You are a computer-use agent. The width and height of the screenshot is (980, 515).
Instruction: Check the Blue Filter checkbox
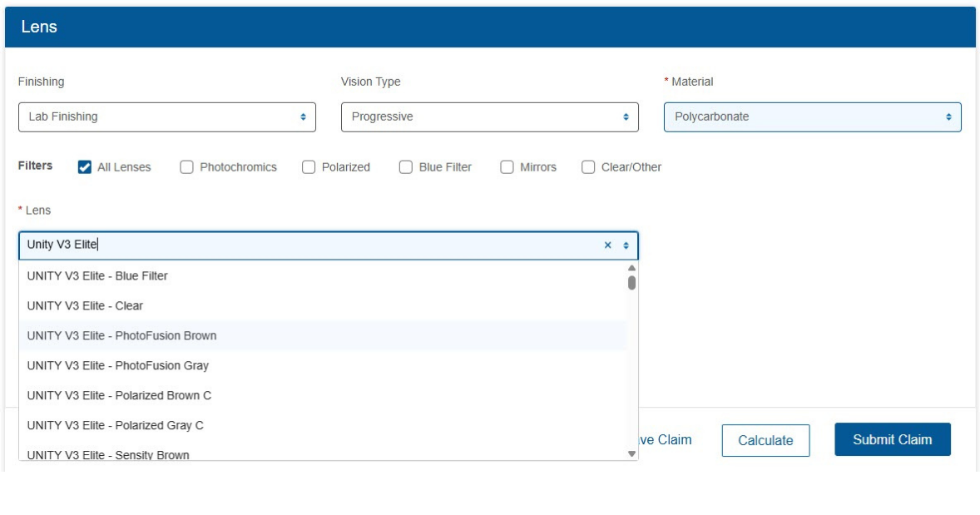coord(406,167)
